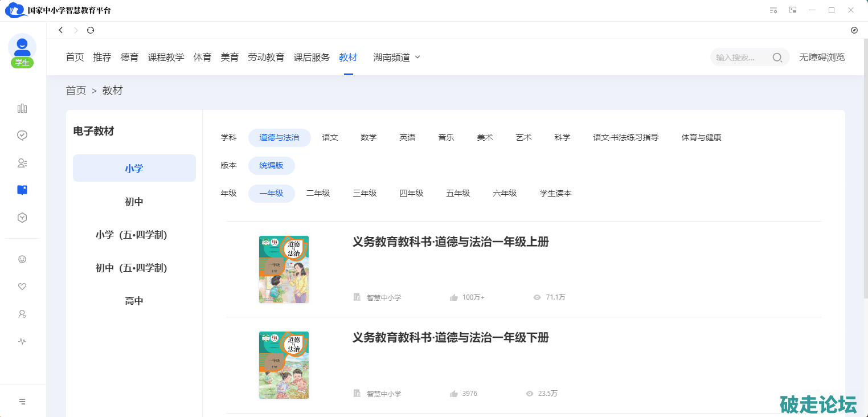The height and width of the screenshot is (417, 868).
Task: Open the bar chart sidebar icon
Action: tap(22, 108)
